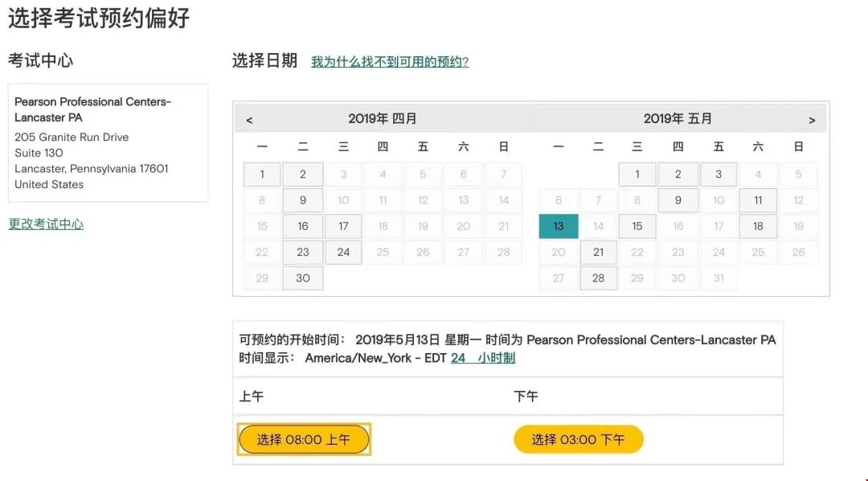Select May 28 in the calendar
The width and height of the screenshot is (868, 481).
coord(599,278)
